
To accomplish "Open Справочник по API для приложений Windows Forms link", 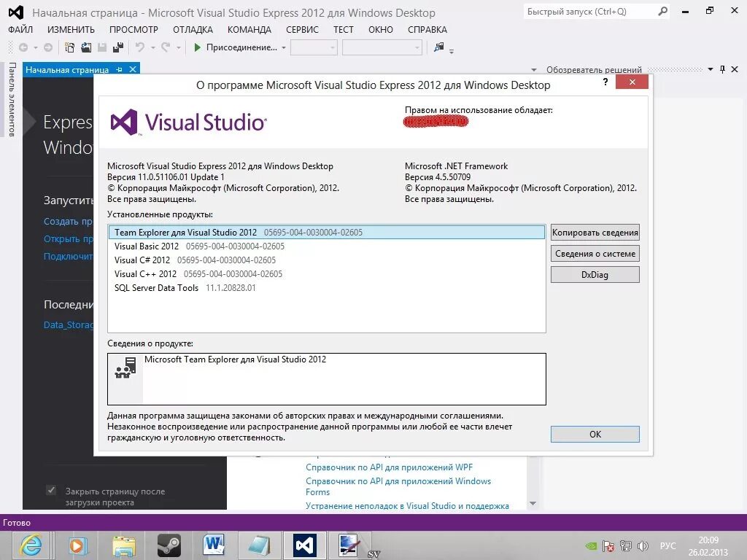I will point(398,486).
